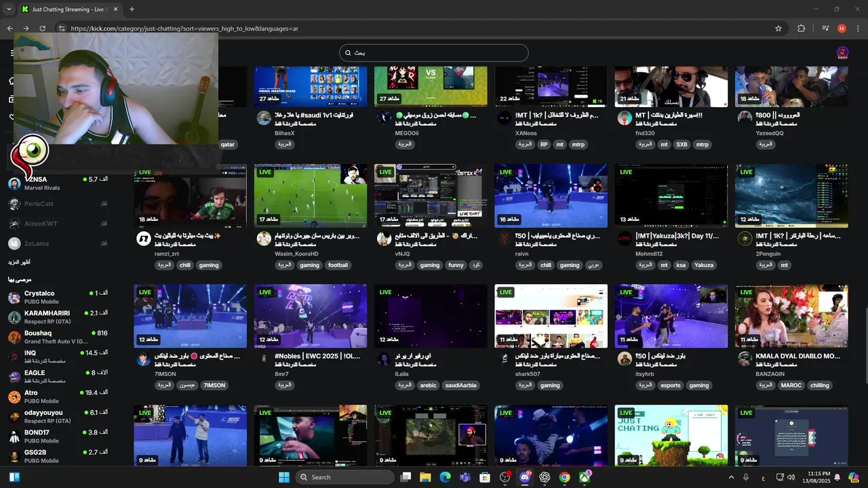
Task: Open Kick user avatar at top right
Action: click(843, 53)
